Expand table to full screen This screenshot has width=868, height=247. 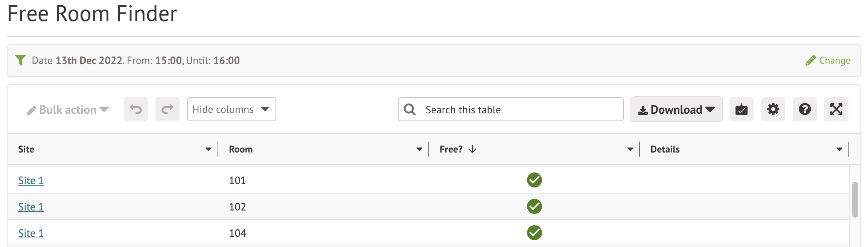click(836, 109)
